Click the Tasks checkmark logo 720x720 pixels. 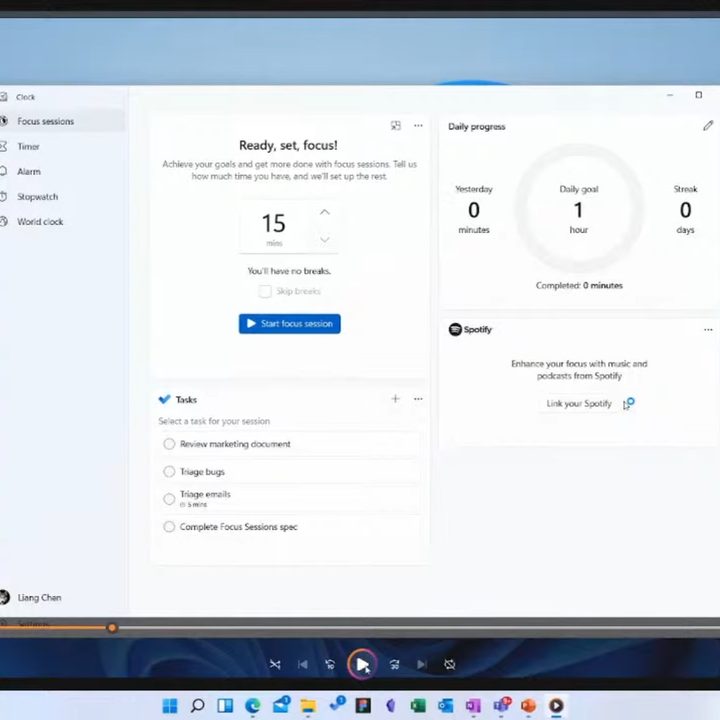pos(164,399)
